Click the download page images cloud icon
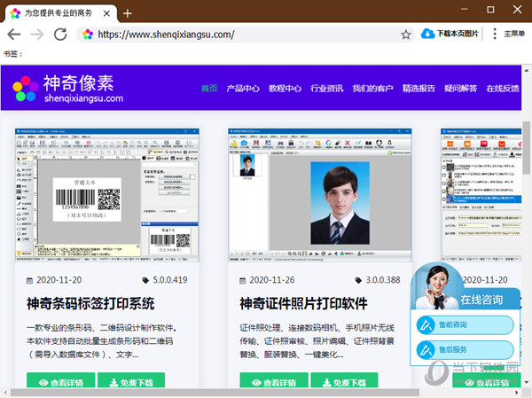This screenshot has height=398, width=532. 428,34
